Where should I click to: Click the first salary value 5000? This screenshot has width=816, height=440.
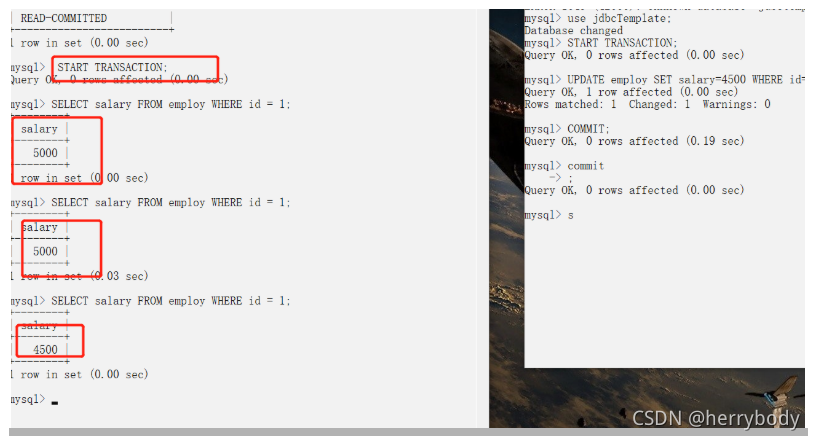point(45,153)
